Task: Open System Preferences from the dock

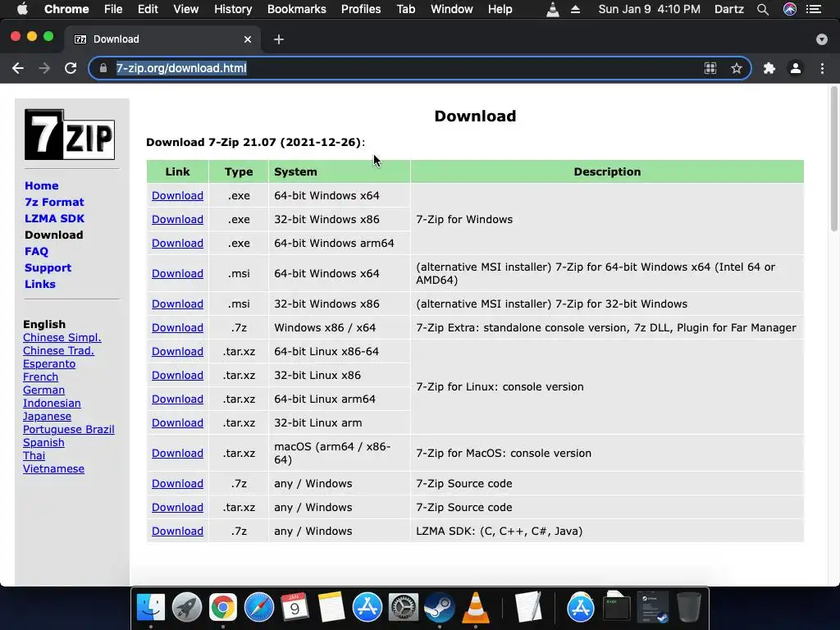Action: (404, 608)
